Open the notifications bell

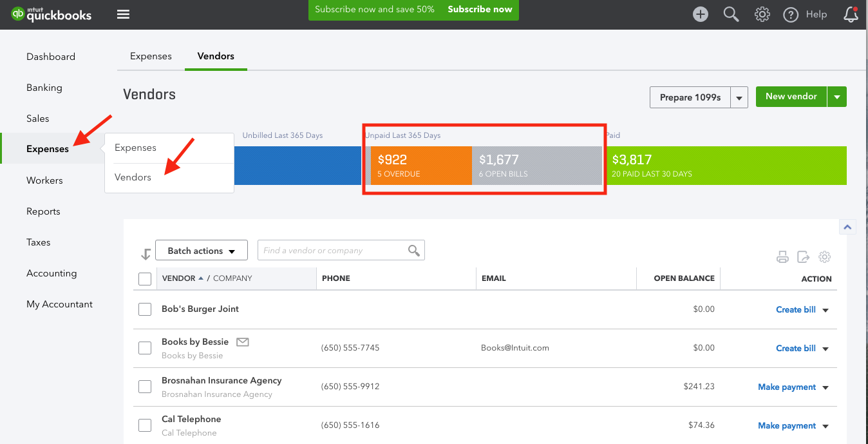tap(851, 14)
